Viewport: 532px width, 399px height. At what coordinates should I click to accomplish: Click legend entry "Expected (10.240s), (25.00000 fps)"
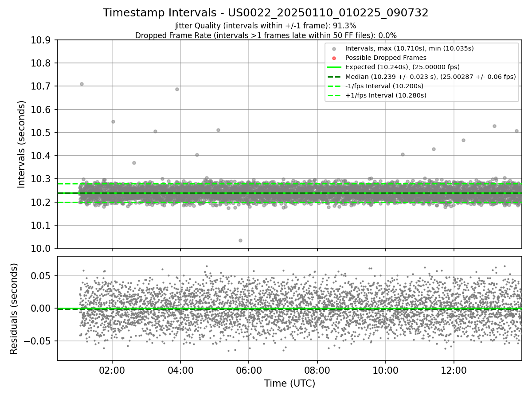[402, 67]
